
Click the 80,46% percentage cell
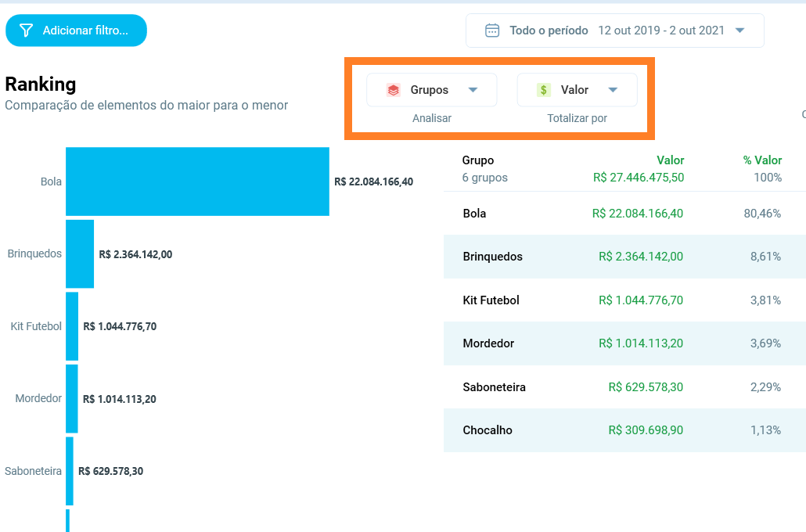[x=762, y=214]
